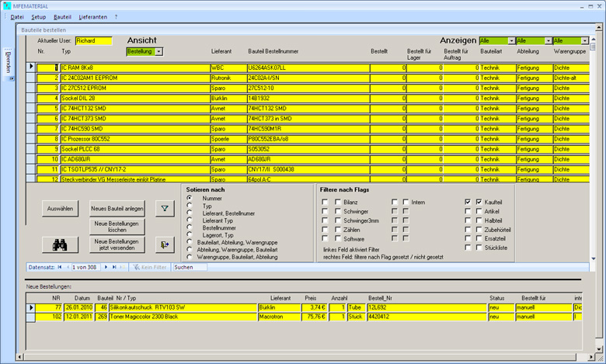Open the rightmost 'Alle' Anzeigen dropdown
Screen dimensions: 606x364
point(584,40)
